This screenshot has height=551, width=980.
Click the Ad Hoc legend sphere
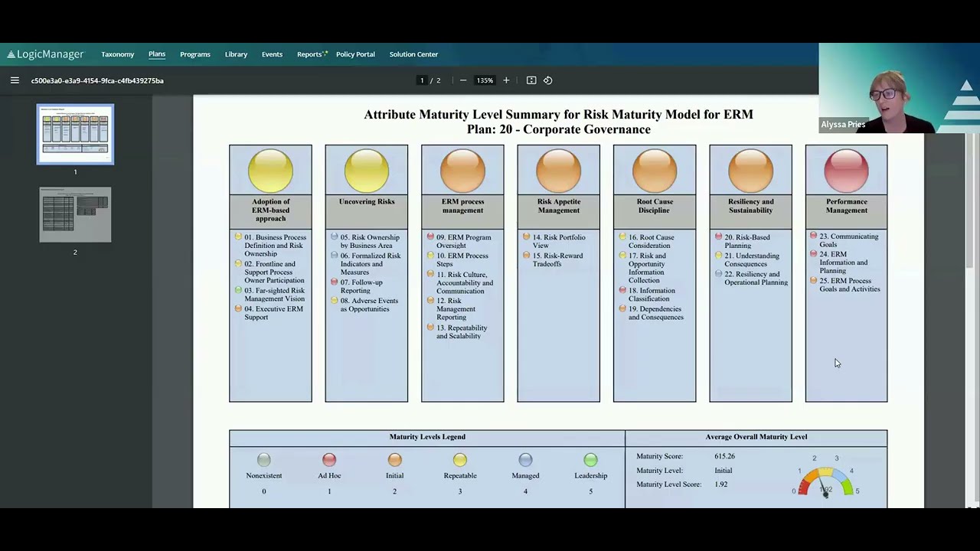point(329,460)
